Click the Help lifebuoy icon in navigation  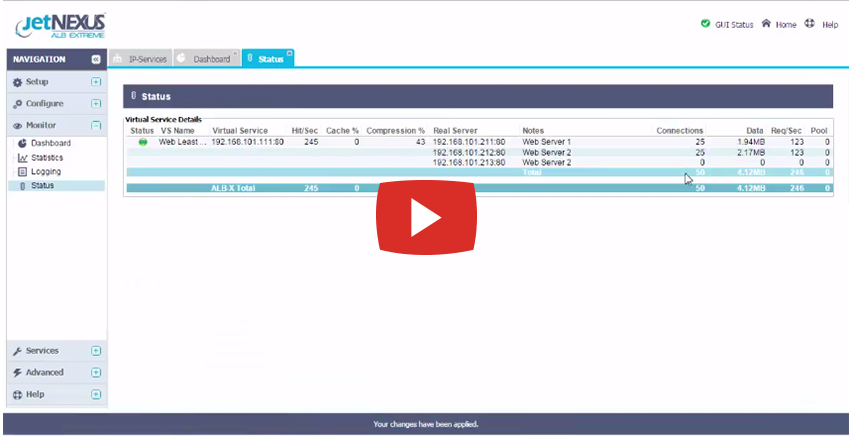pyautogui.click(x=17, y=395)
